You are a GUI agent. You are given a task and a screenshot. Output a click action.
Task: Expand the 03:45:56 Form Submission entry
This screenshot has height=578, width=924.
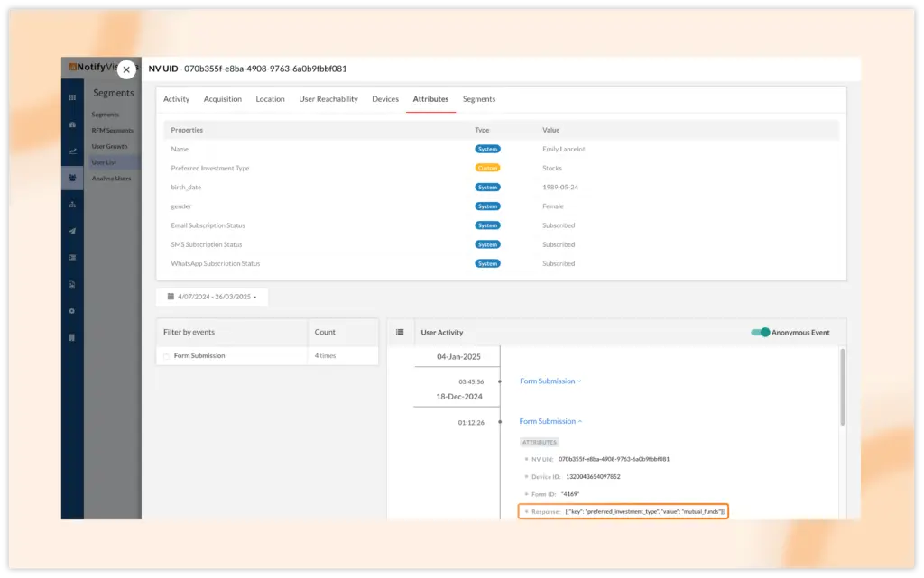(550, 381)
